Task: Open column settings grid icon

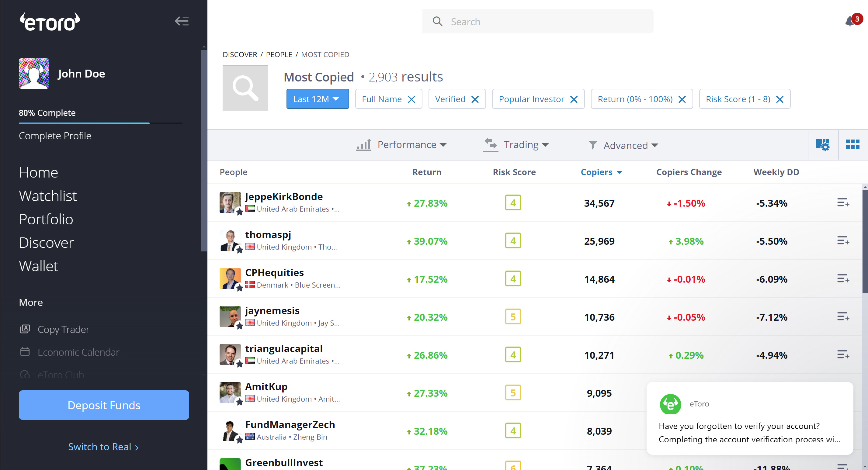Action: [x=822, y=145]
